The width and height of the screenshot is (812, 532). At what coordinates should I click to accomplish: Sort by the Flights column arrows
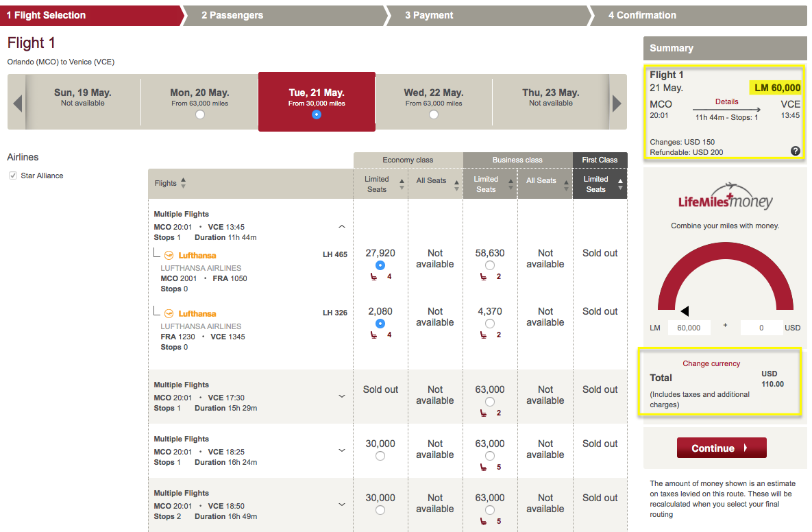(x=184, y=183)
